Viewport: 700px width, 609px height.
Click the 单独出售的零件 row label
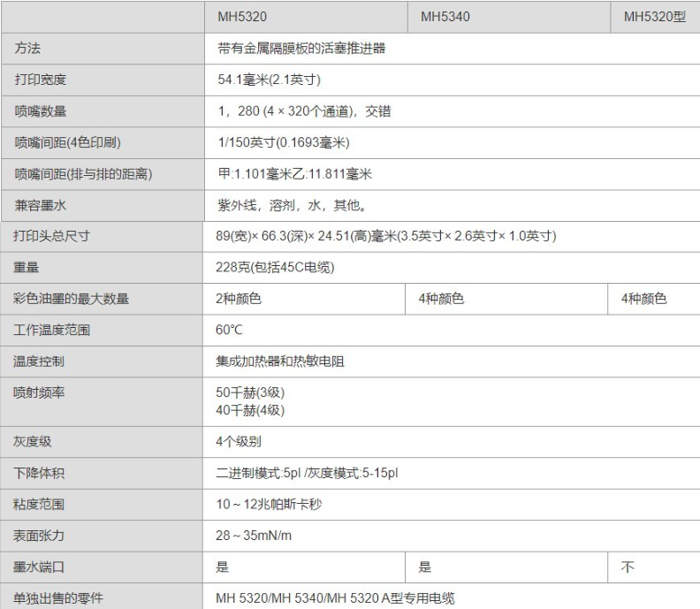pos(58,598)
